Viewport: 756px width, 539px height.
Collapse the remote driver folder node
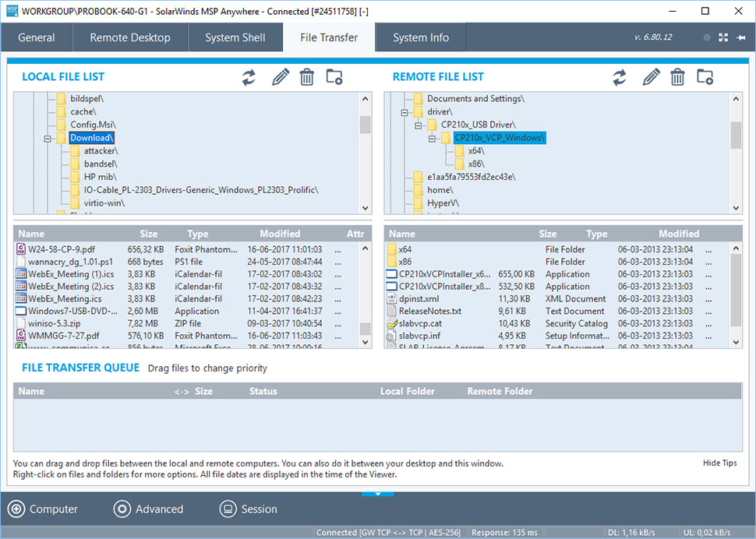coord(404,113)
